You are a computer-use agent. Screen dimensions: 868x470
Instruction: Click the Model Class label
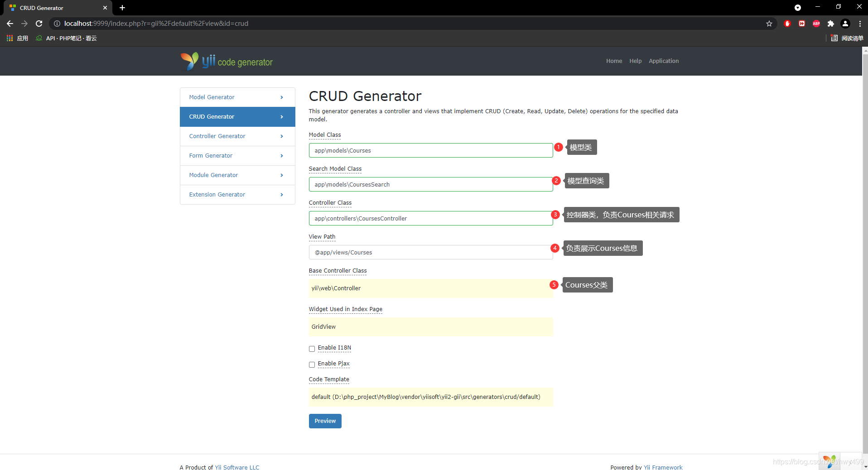325,135
